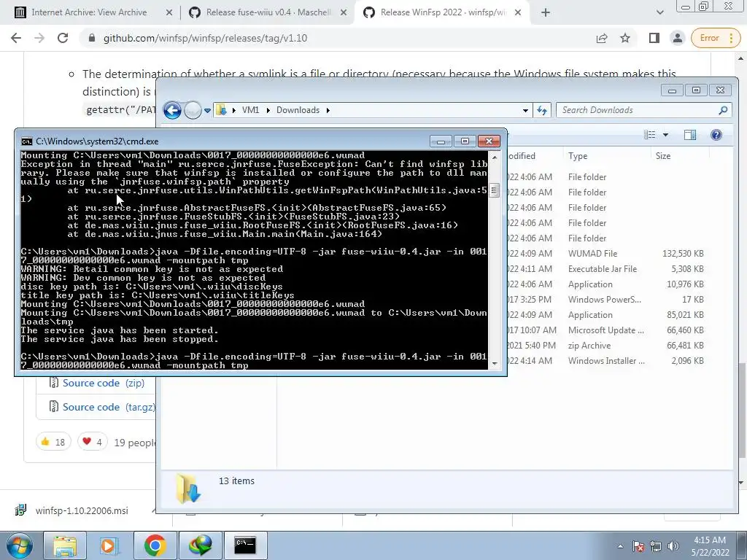Image resolution: width=747 pixels, height=560 pixels.
Task: React with thumbs up on release
Action: click(x=53, y=443)
